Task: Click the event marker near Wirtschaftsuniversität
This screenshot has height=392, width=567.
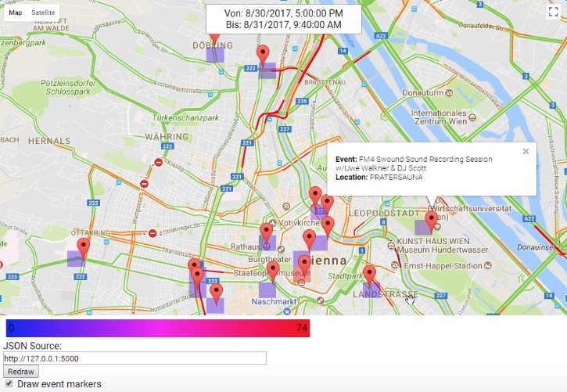Action: 431,221
